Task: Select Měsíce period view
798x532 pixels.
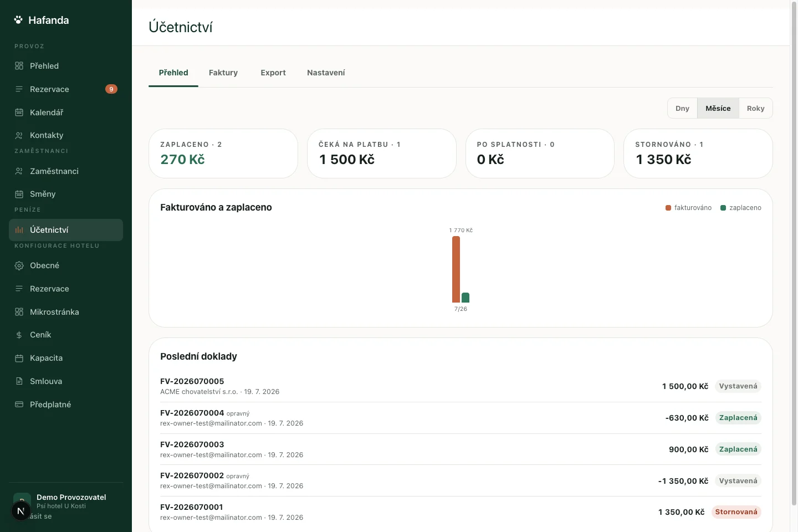Action: point(718,108)
